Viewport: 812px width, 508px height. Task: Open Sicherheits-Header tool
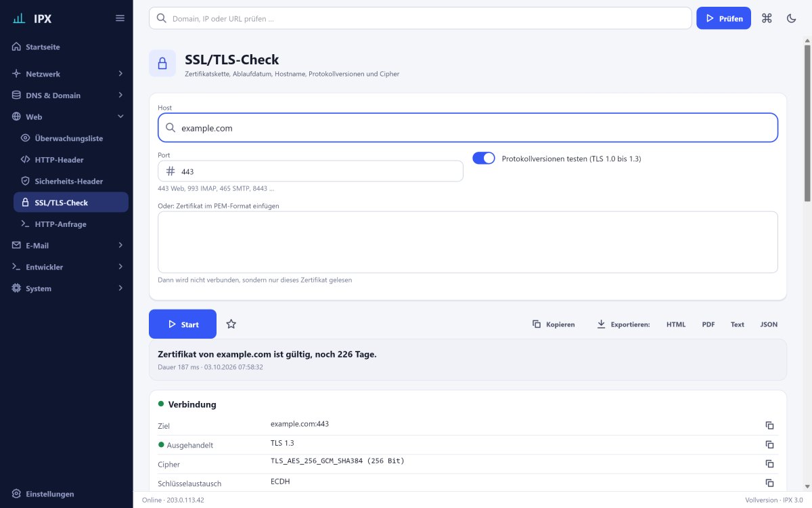(x=71, y=181)
